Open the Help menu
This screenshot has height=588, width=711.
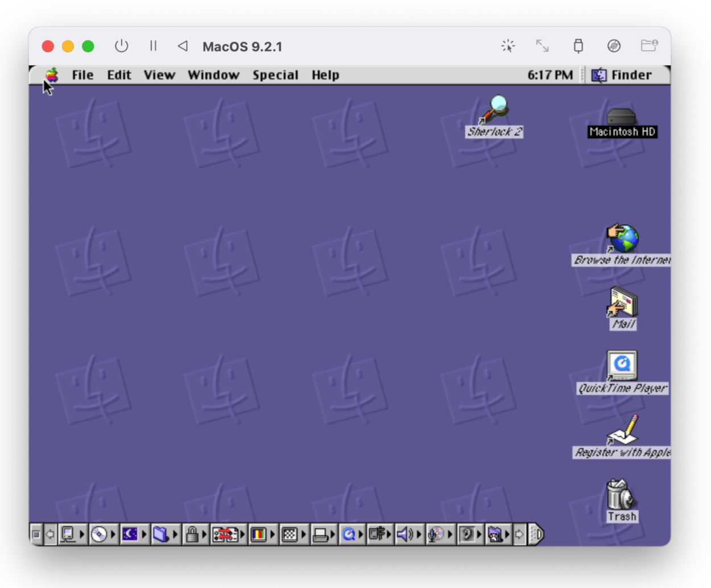325,74
